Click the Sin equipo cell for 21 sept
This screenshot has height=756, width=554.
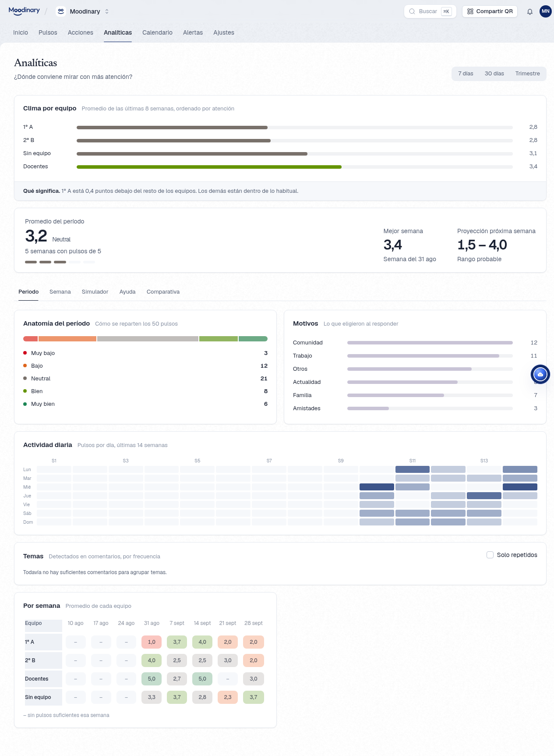228,697
